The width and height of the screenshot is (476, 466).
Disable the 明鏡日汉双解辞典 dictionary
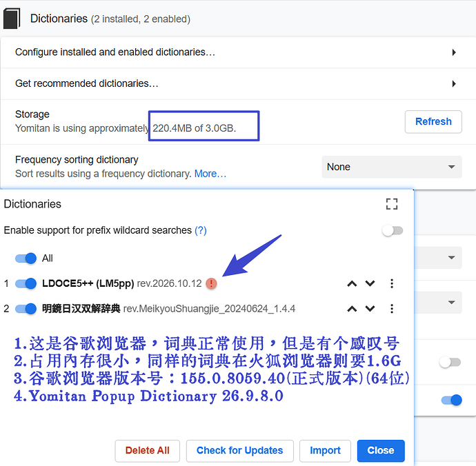click(26, 309)
